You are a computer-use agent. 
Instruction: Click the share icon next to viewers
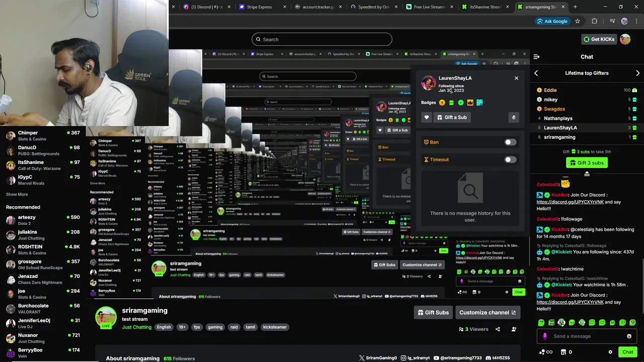tap(498, 329)
